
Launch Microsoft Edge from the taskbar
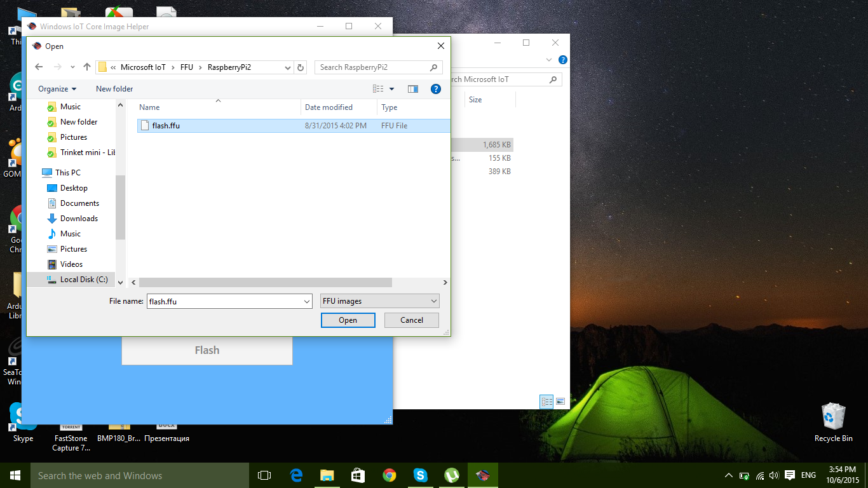coord(296,475)
